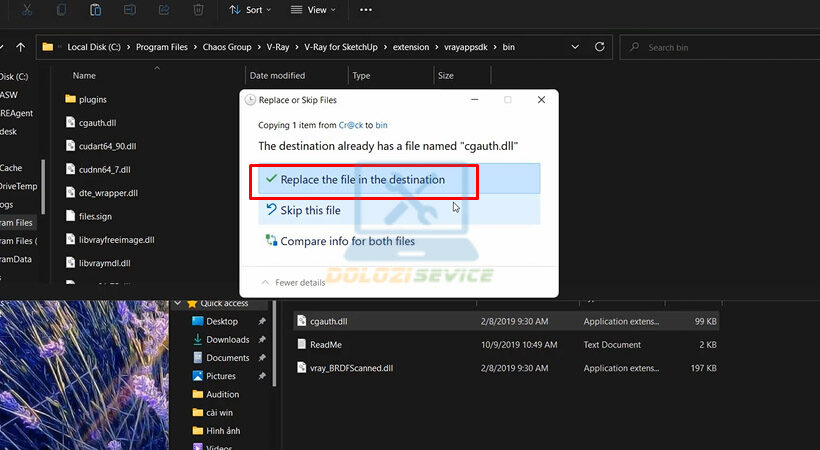The image size is (820, 450).
Task: Click the Delete trash icon in toolbar
Action: click(x=199, y=10)
